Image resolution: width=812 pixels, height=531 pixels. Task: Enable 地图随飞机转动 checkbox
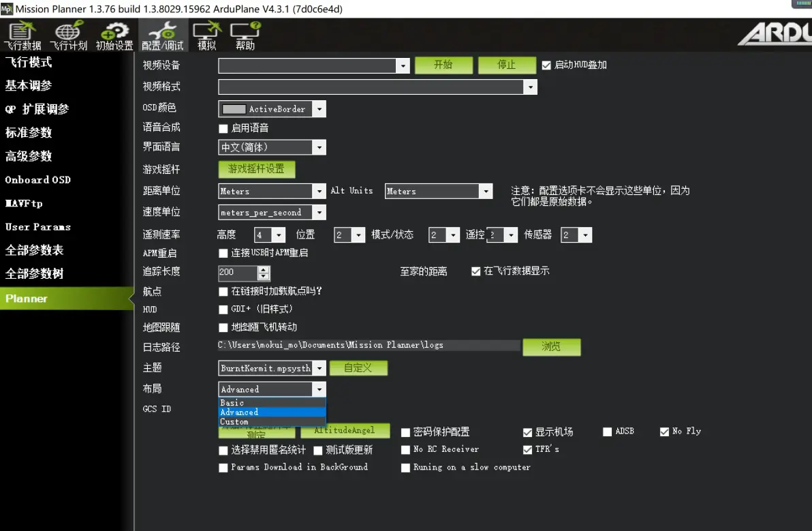tap(223, 327)
